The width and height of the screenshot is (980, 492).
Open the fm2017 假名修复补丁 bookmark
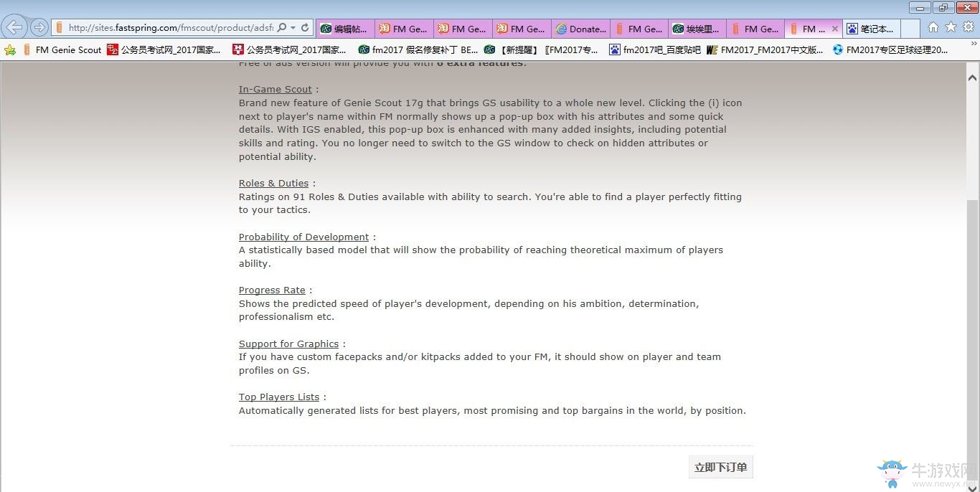pyautogui.click(x=418, y=50)
